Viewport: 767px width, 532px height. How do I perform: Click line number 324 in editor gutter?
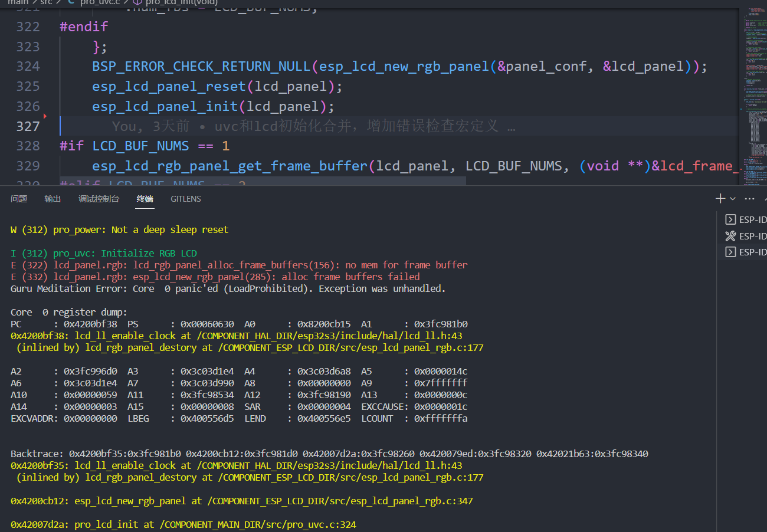(x=28, y=66)
